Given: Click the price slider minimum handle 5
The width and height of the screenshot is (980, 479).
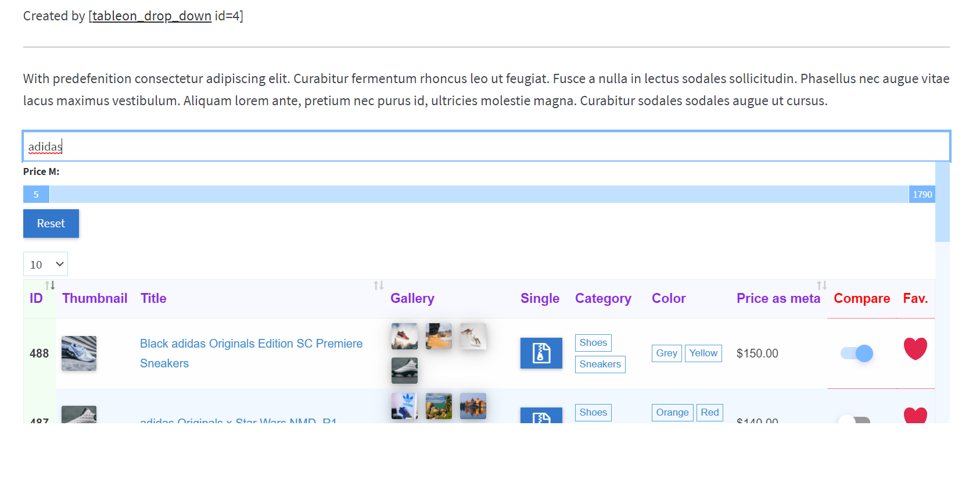Looking at the screenshot, I should point(36,194).
